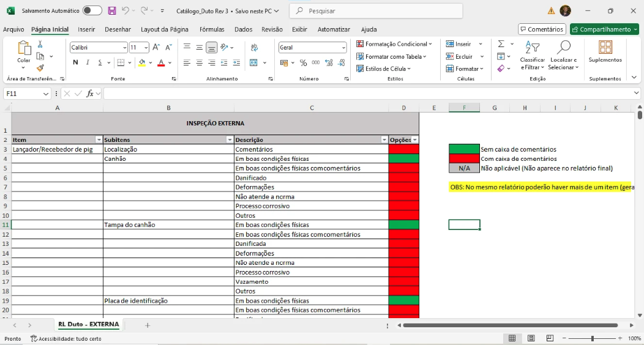Open filter dropdown for Item column
The width and height of the screenshot is (644, 345).
[98, 140]
